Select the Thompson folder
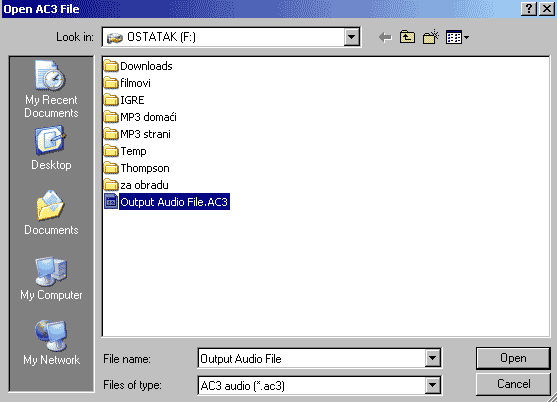 (137, 168)
